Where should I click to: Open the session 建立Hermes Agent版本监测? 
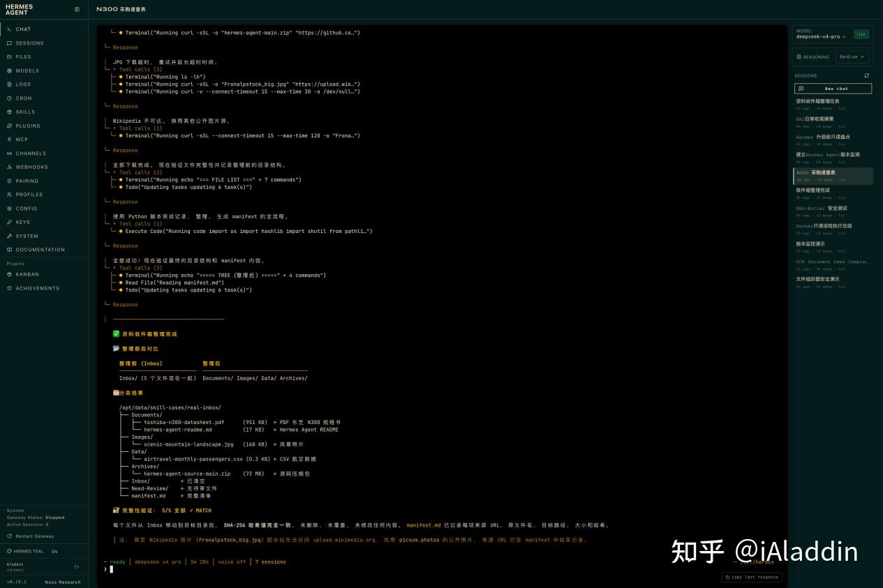833,158
